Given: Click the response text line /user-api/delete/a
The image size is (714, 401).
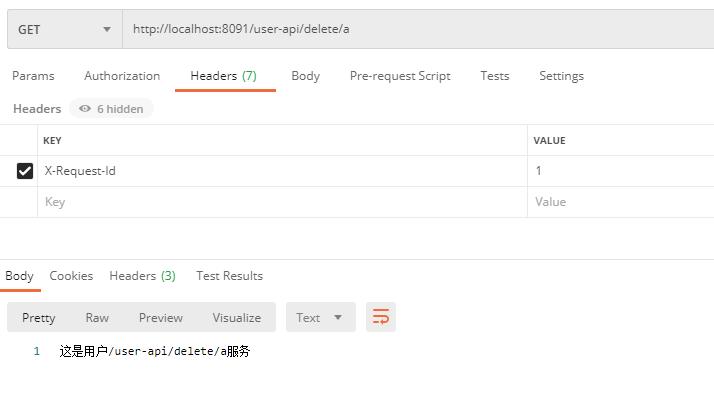Looking at the screenshot, I should 155,351.
